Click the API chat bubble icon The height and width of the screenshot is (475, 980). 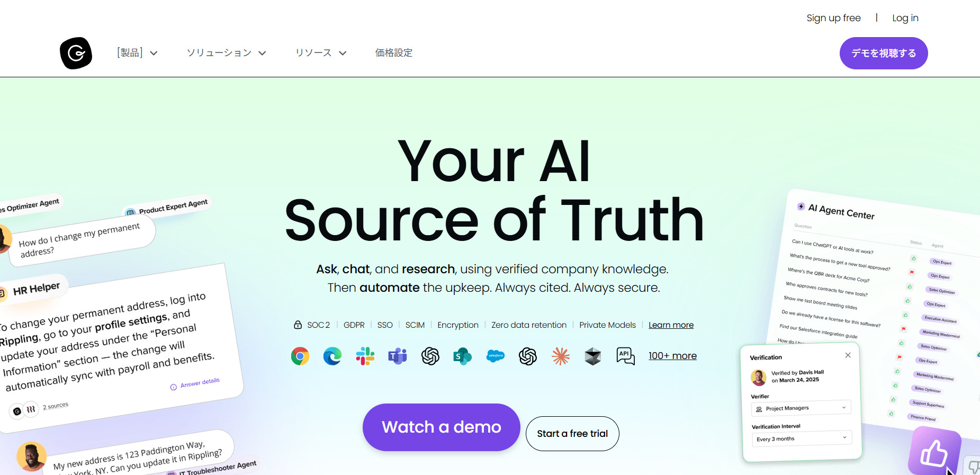click(x=625, y=356)
